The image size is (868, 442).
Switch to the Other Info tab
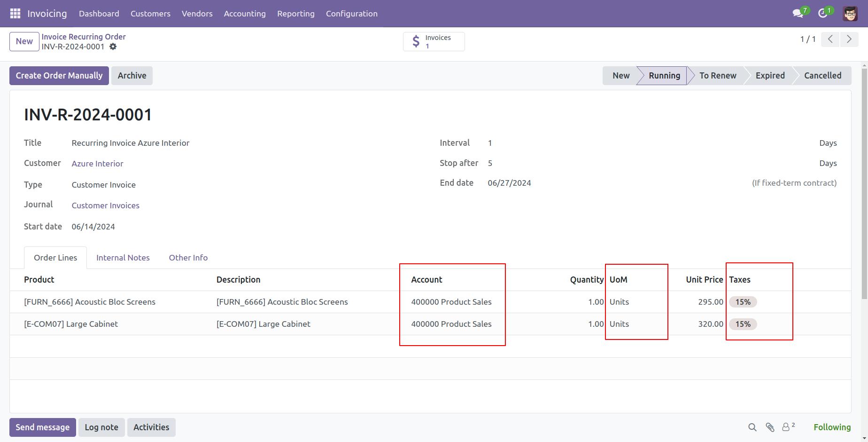coord(188,258)
